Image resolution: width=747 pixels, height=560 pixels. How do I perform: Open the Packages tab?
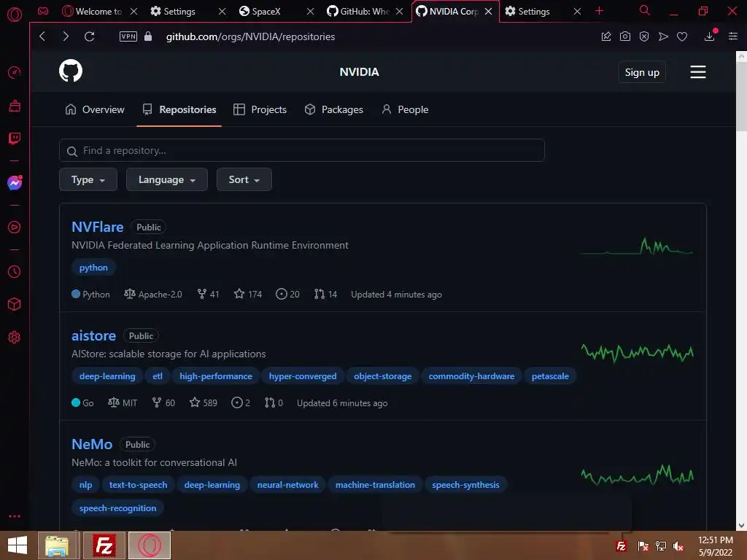(x=334, y=109)
